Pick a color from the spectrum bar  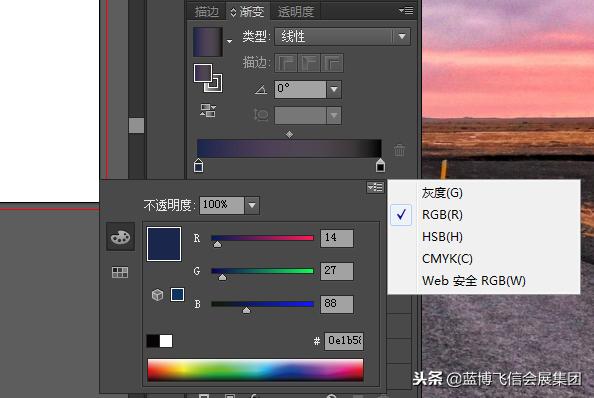[255, 370]
